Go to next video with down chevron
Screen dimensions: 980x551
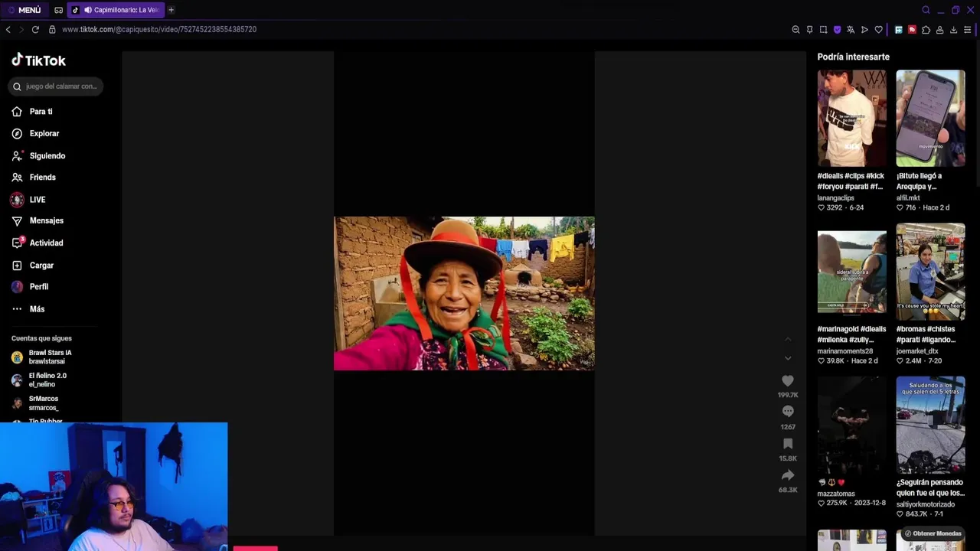(x=788, y=358)
